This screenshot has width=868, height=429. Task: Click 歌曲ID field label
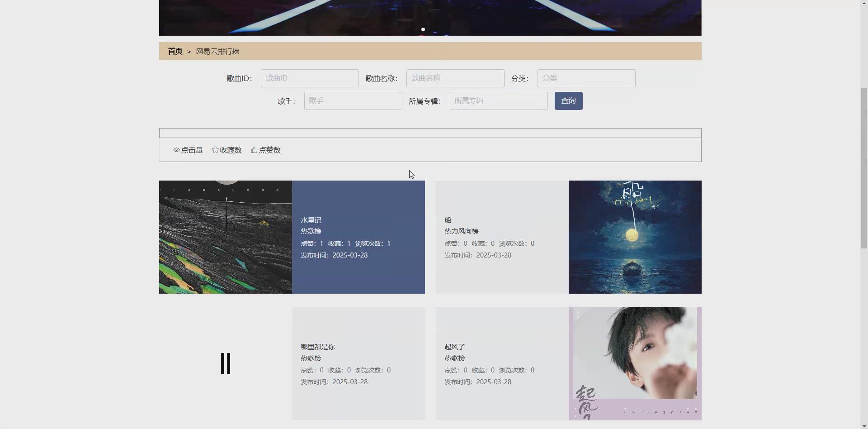point(240,78)
